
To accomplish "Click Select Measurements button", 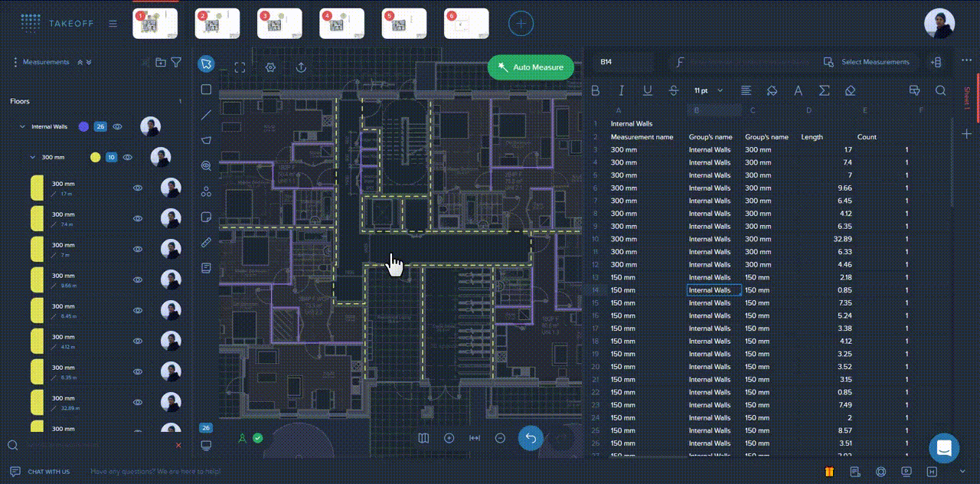I will coord(867,62).
